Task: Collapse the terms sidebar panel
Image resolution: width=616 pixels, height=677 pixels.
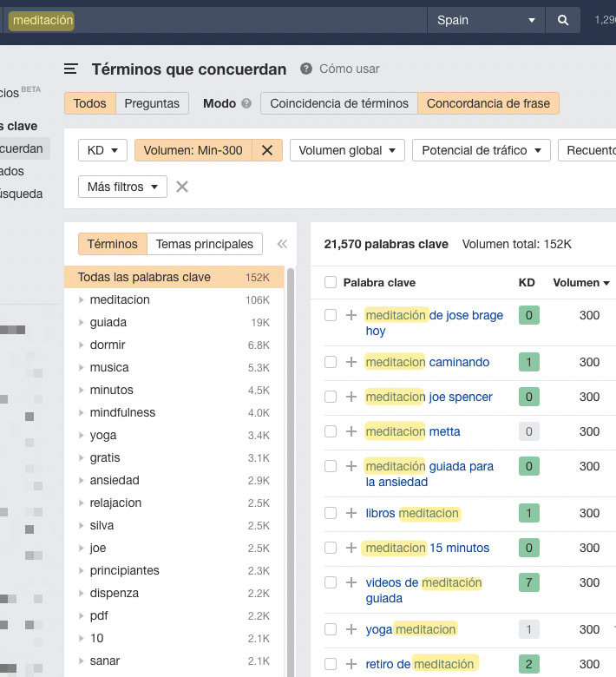Action: pos(282,245)
